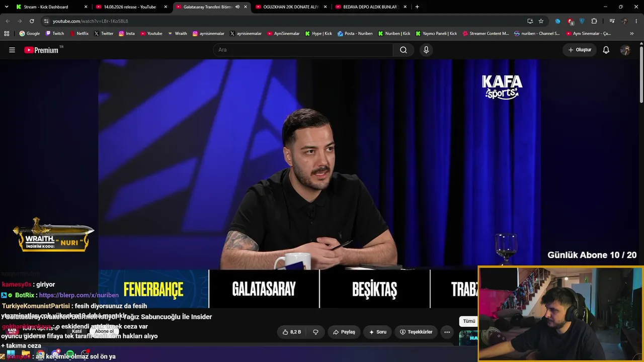Open more actions ellipsis under video
This screenshot has height=362, width=644.
coord(447,332)
